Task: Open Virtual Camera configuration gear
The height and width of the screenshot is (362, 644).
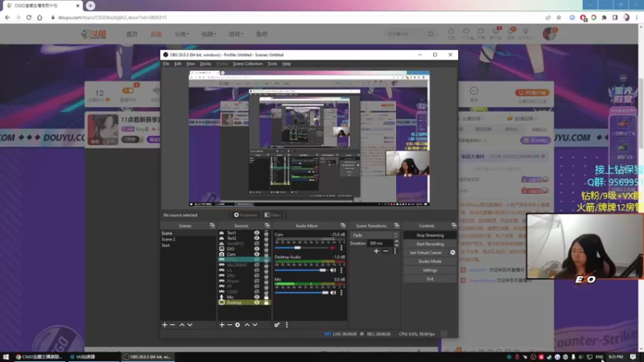Action: [x=452, y=253]
